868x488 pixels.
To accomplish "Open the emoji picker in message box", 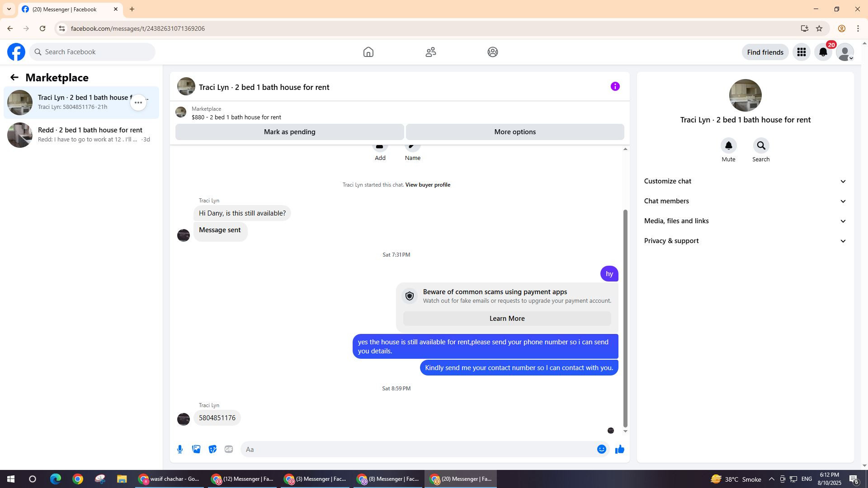I will tap(601, 449).
